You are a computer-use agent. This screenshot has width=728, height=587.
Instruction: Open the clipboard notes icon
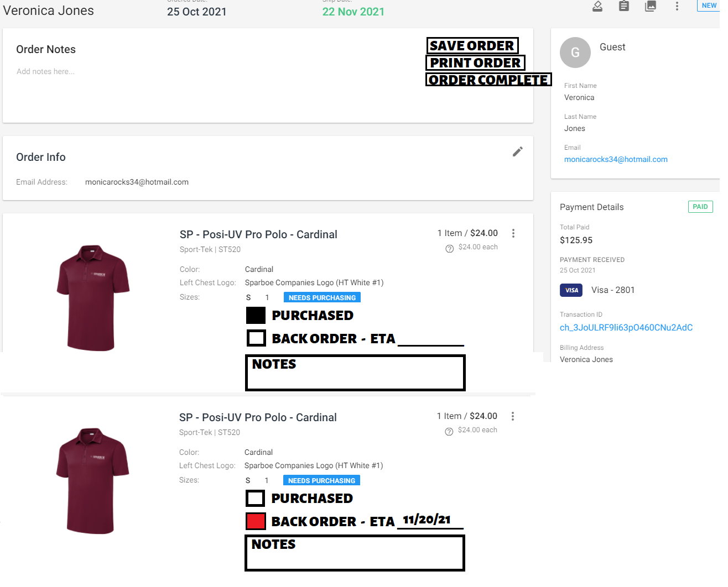624,6
